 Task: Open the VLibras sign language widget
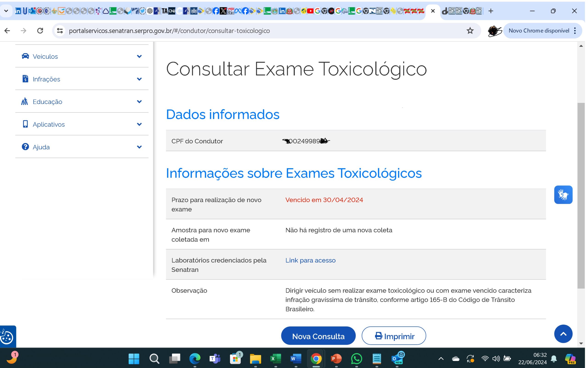(x=563, y=195)
